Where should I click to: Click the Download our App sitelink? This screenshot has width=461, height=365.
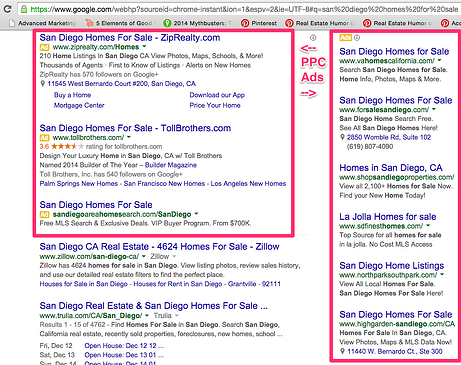[x=217, y=95]
